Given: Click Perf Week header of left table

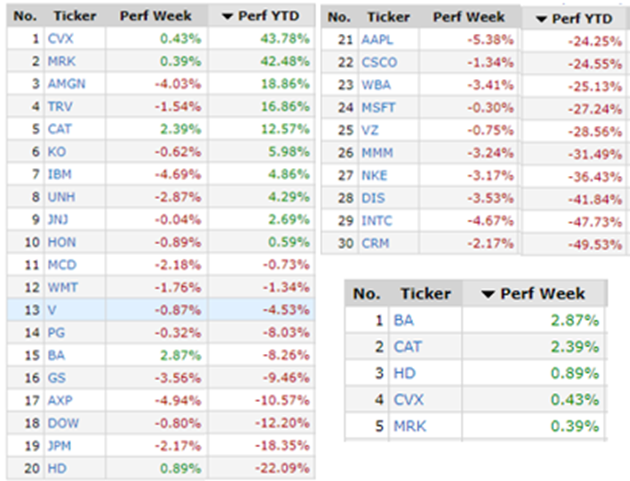Looking at the screenshot, I should click(156, 16).
